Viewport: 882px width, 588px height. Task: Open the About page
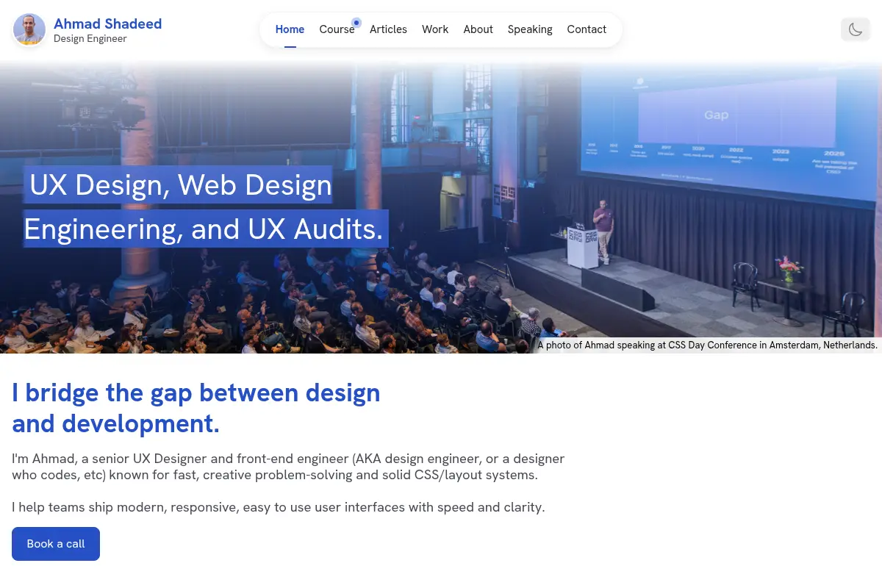[478, 29]
